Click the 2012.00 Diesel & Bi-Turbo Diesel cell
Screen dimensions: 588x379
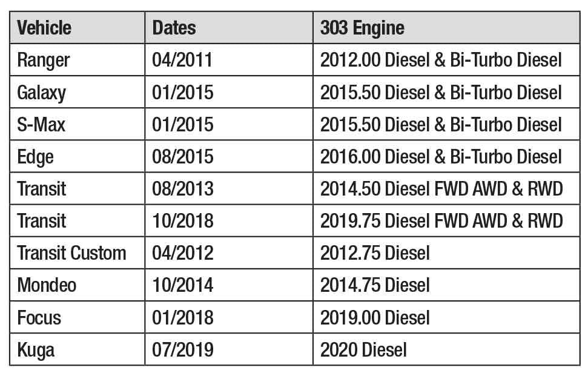click(441, 60)
